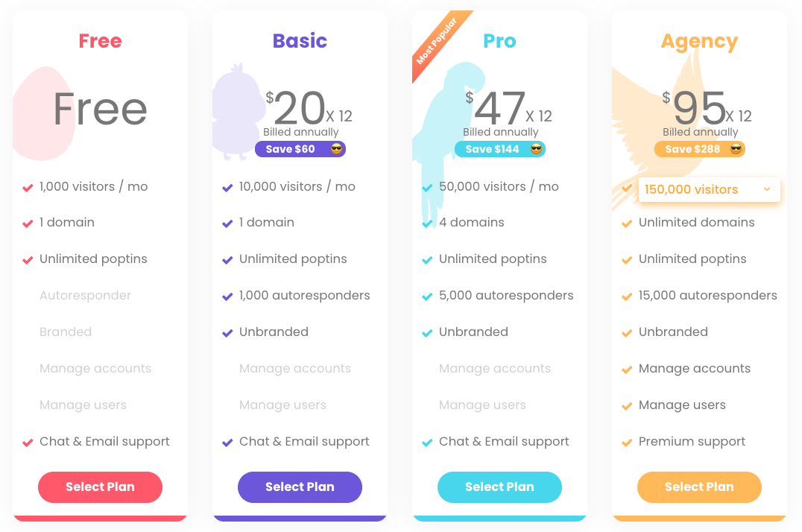Click the sunglasses emoji on Pro savings badge
This screenshot has width=802, height=532.
click(x=537, y=149)
